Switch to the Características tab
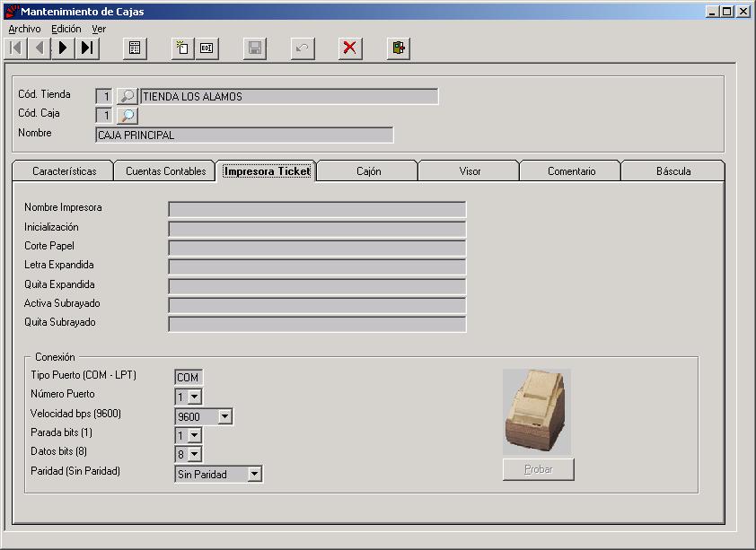Viewport: 756px width, 550px height. tap(64, 171)
